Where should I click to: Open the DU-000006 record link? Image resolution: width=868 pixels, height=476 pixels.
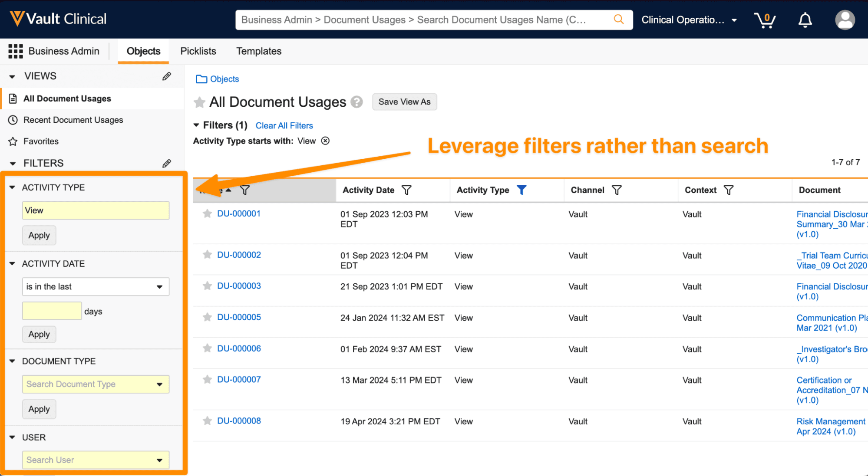[239, 348]
